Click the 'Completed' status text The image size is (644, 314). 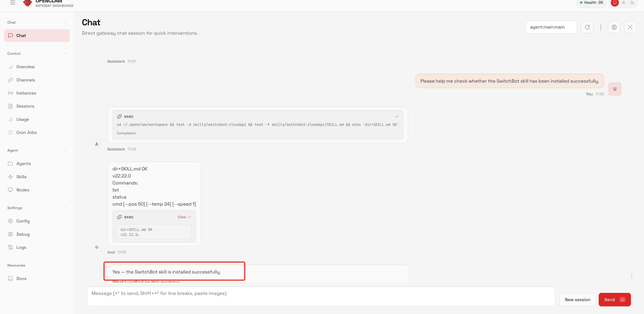click(x=126, y=133)
